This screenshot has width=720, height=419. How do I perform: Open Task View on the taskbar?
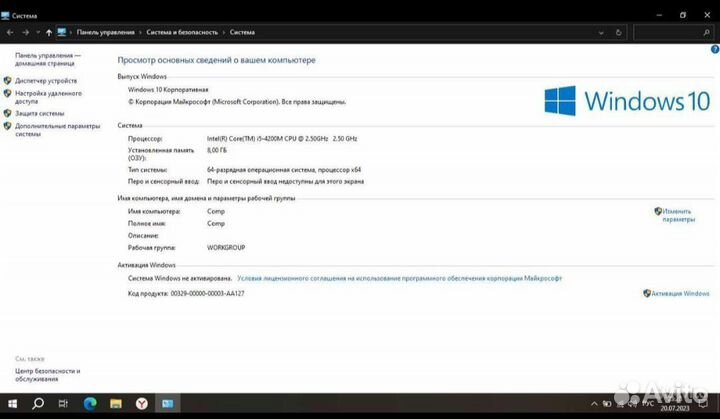click(63, 402)
